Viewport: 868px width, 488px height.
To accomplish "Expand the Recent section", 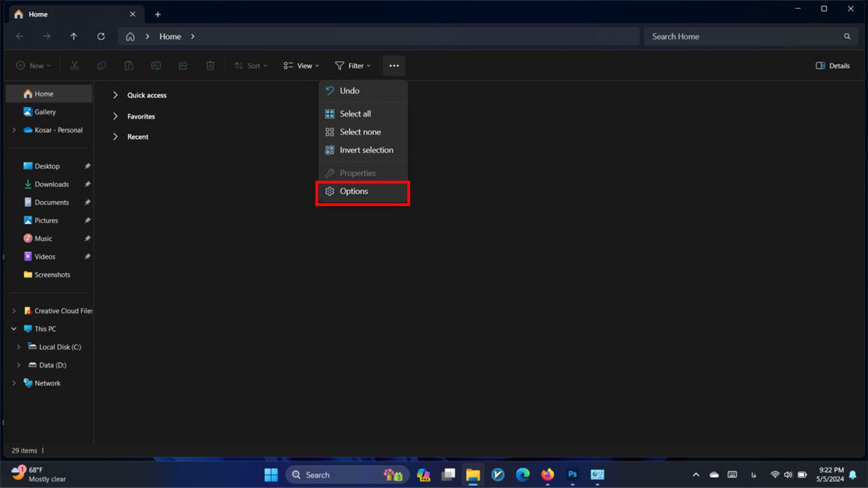I will click(x=115, y=137).
